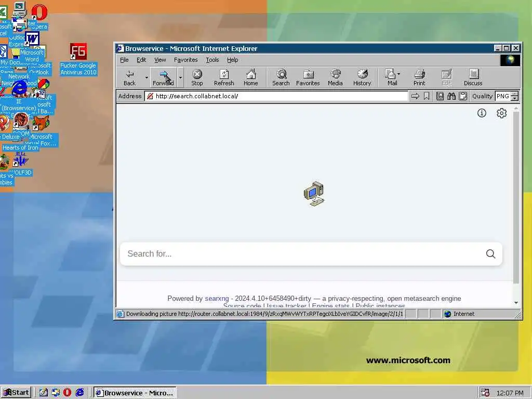Click the Go arrow beside the address bar
The height and width of the screenshot is (399, 532).
tap(415, 96)
